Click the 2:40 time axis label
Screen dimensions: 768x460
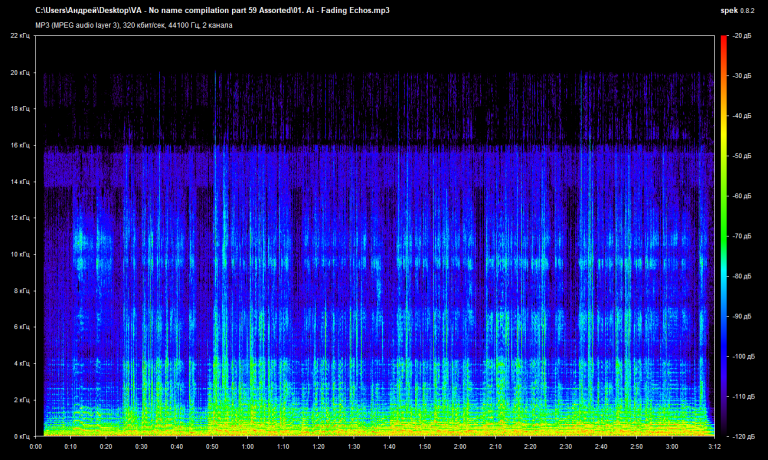tap(601, 447)
